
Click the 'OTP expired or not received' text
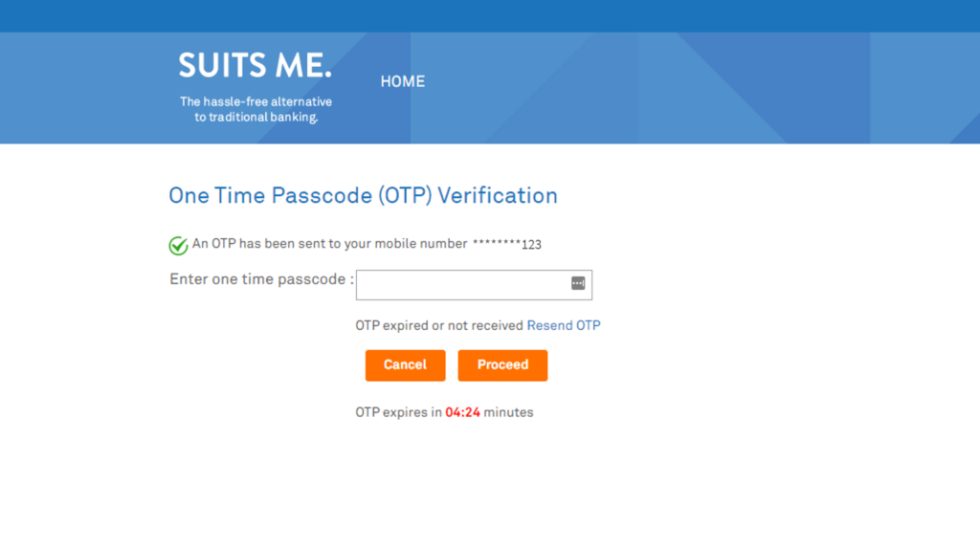[x=439, y=325]
